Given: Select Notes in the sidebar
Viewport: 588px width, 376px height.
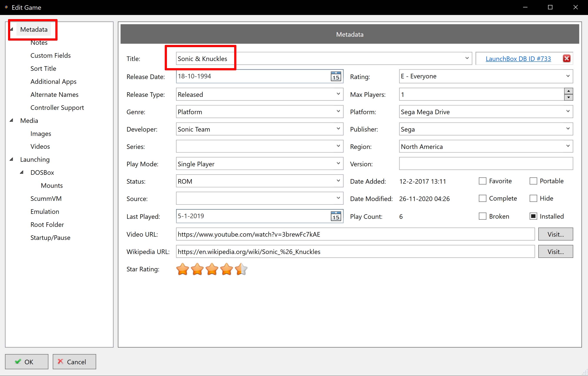Looking at the screenshot, I should pos(39,43).
